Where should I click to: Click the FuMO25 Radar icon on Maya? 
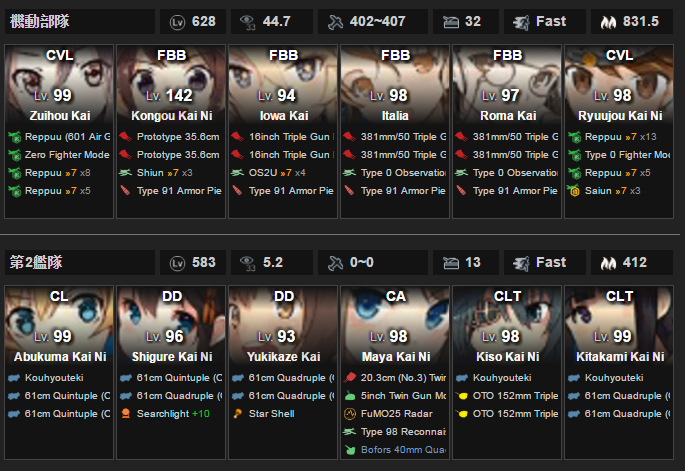pyautogui.click(x=350, y=413)
